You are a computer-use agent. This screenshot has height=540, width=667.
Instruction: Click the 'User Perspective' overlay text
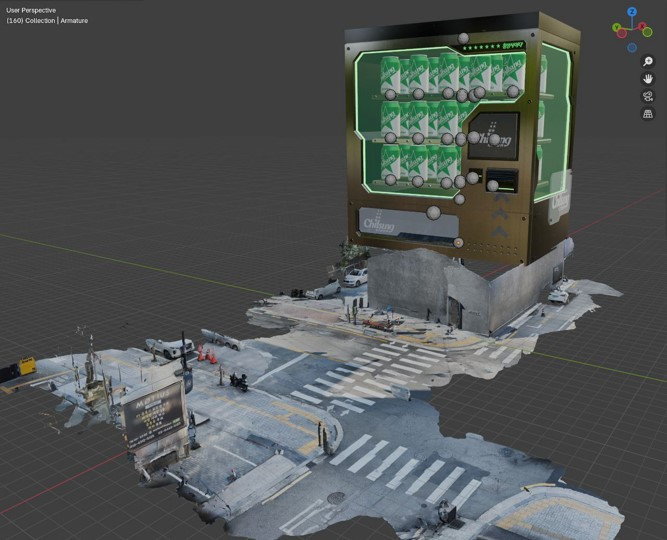tap(31, 10)
